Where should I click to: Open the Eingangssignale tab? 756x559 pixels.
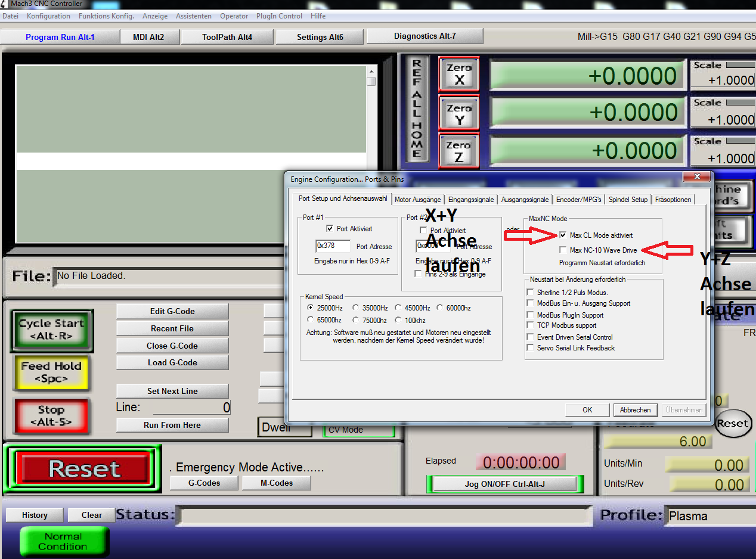(471, 200)
